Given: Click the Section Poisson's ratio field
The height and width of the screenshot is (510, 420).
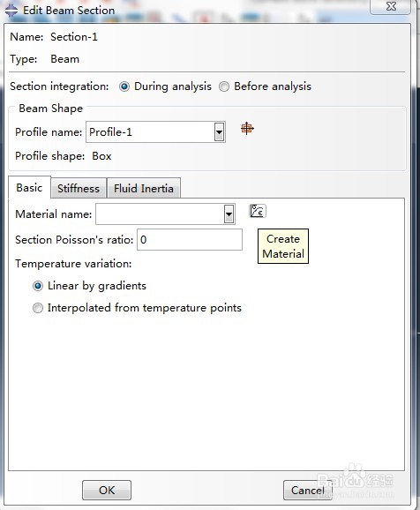Looking at the screenshot, I should pyautogui.click(x=190, y=240).
